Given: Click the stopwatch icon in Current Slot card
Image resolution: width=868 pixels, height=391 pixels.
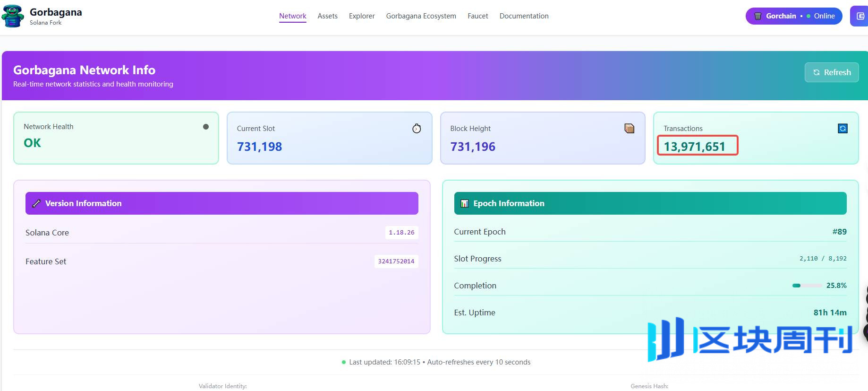Looking at the screenshot, I should (x=417, y=129).
